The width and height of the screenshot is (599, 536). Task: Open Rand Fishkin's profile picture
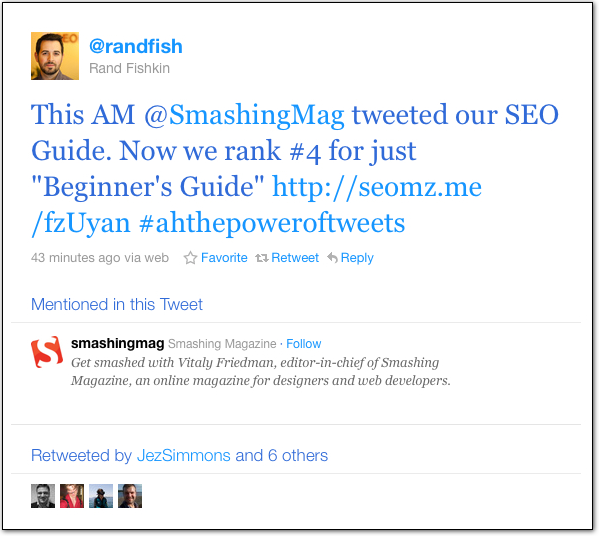coord(55,56)
